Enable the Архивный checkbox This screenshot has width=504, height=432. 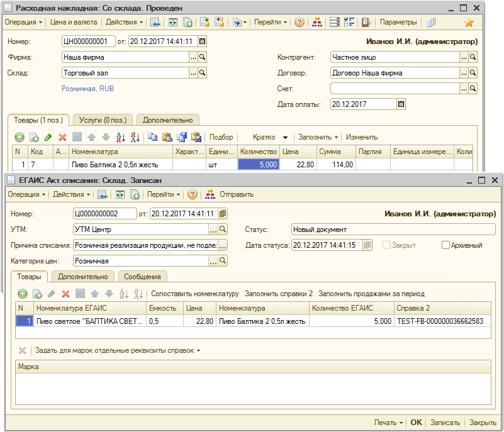pos(446,245)
